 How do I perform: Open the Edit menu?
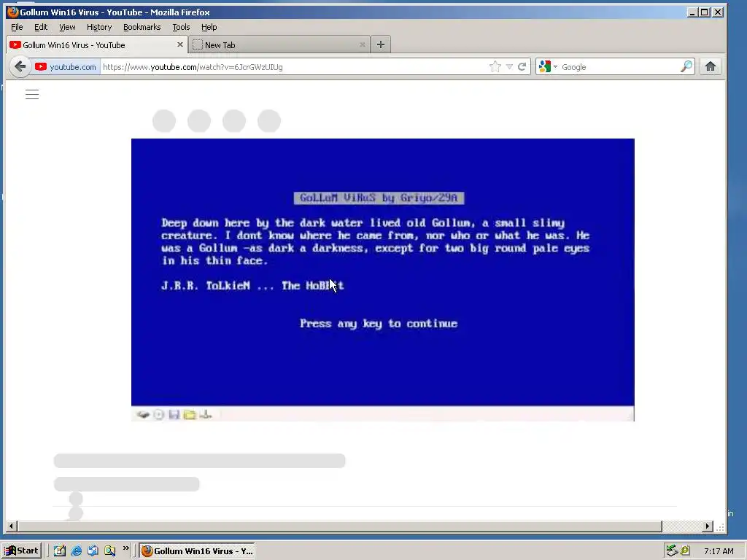(41, 27)
